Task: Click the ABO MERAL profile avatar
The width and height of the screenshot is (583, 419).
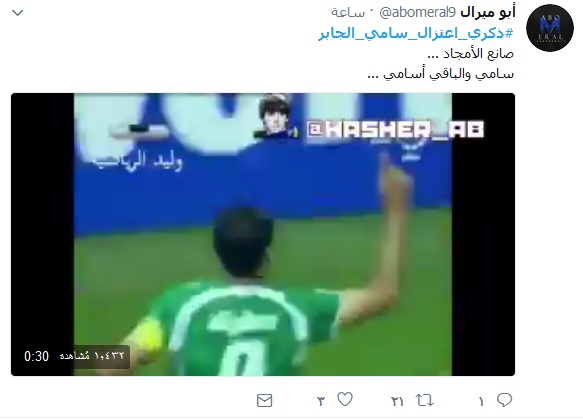Action: coord(550,28)
